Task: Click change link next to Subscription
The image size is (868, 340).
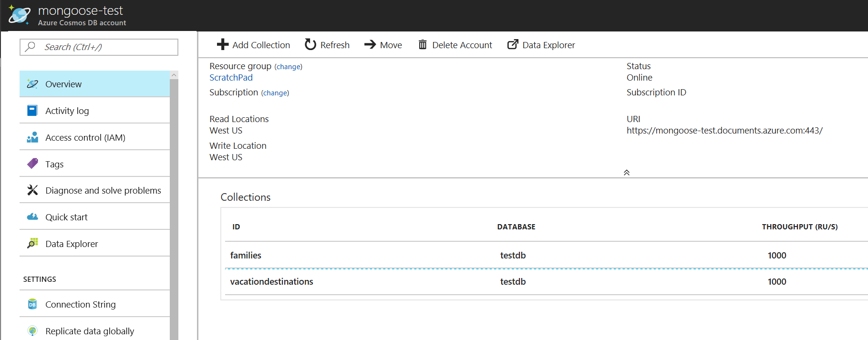Action: click(x=275, y=93)
